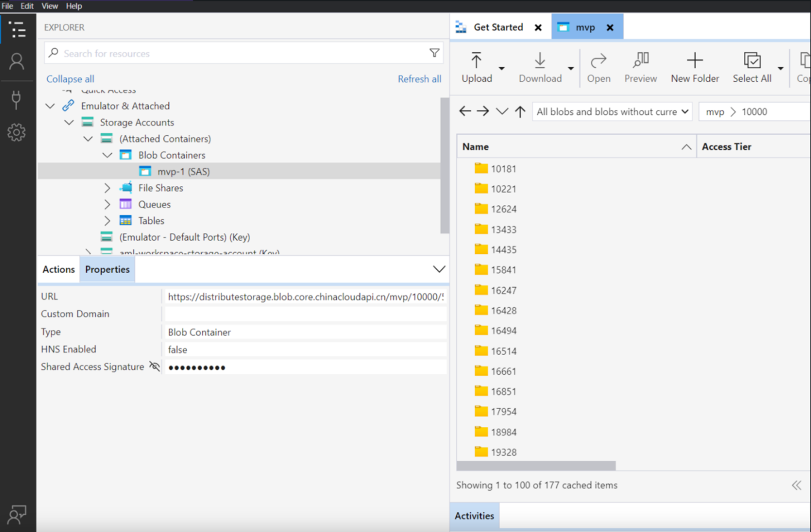This screenshot has height=532, width=811.
Task: Reveal the hidden Shared Access Signature
Action: 155,366
